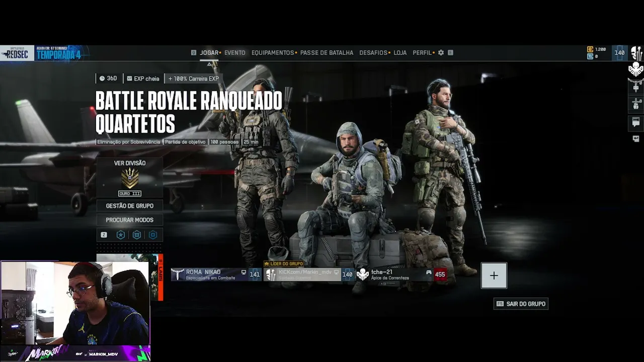Switch to the EVENTO tab
This screenshot has width=644, height=362.
pyautogui.click(x=234, y=53)
